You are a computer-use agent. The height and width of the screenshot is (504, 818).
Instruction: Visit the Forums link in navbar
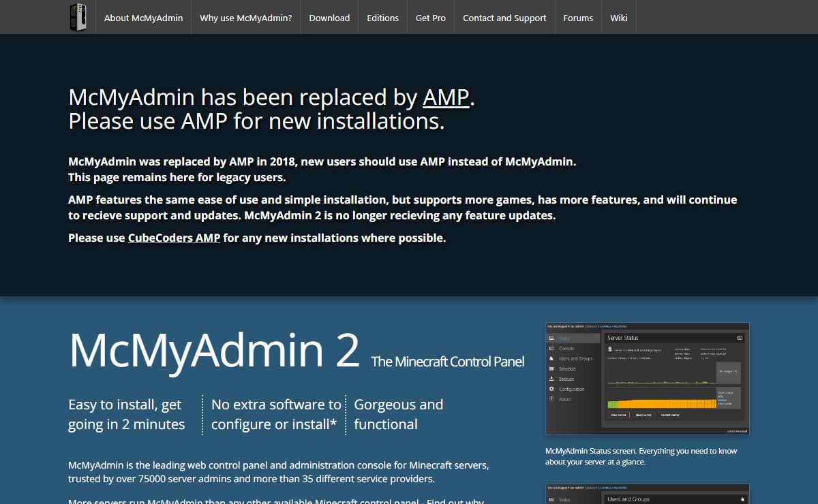(x=578, y=18)
